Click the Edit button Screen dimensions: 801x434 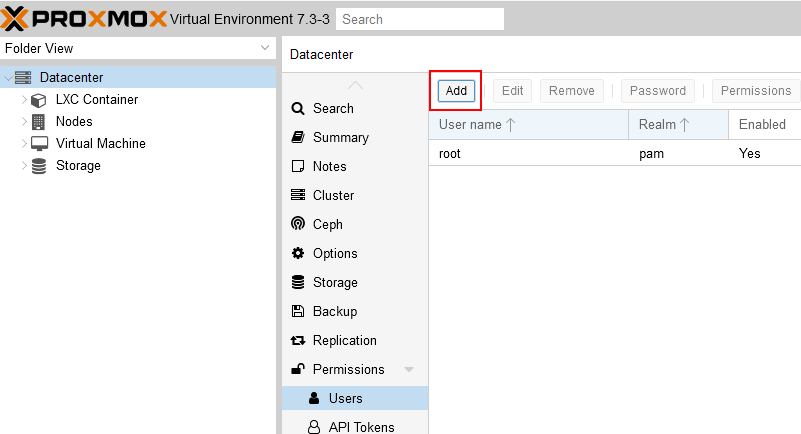point(512,90)
